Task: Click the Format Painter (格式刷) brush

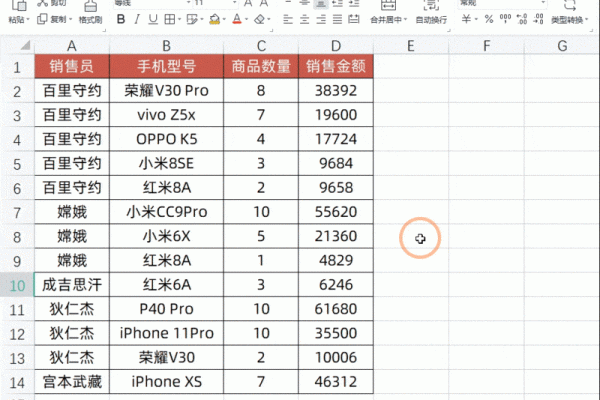Action: click(x=90, y=6)
